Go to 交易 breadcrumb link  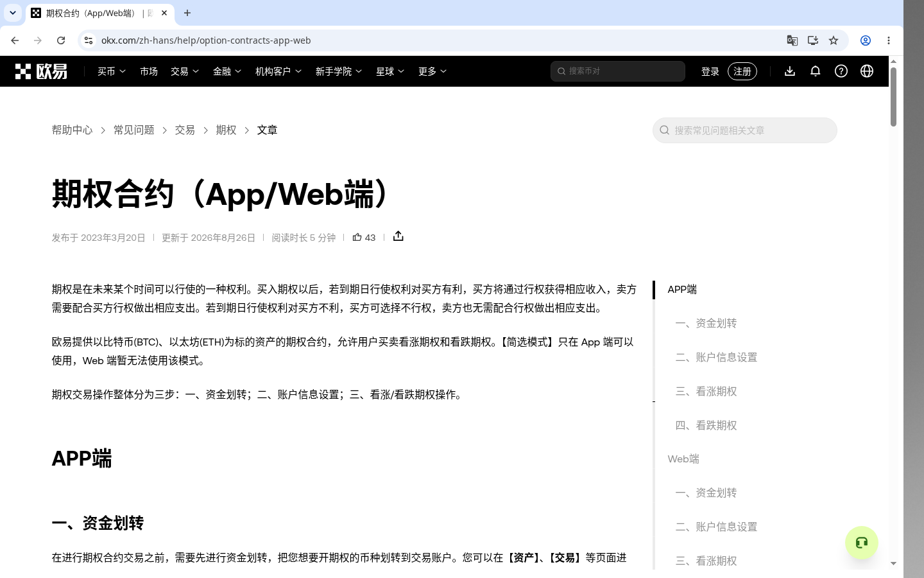pyautogui.click(x=185, y=130)
